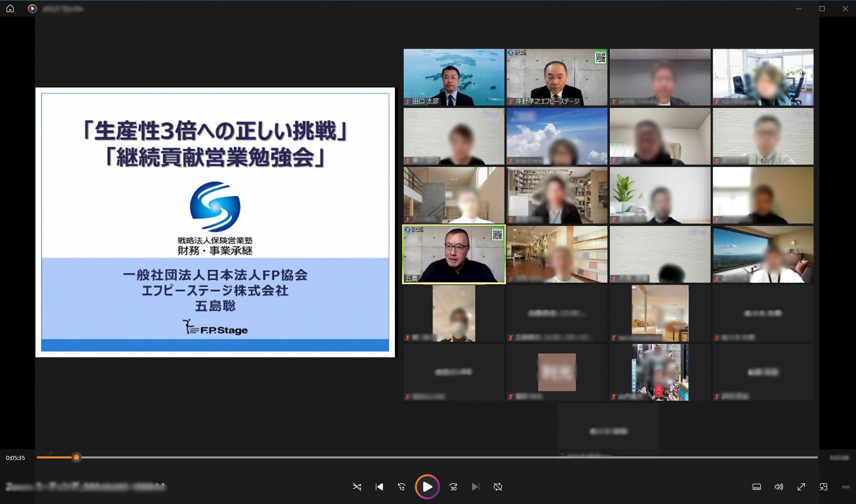Viewport: 856px width, 504px height.
Task: Open the volume control
Action: coord(779,487)
